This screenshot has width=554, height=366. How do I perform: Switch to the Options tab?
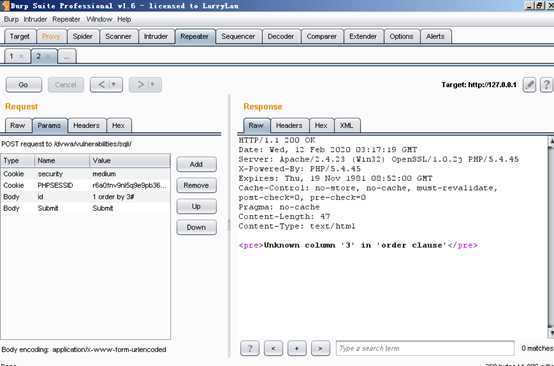click(401, 36)
